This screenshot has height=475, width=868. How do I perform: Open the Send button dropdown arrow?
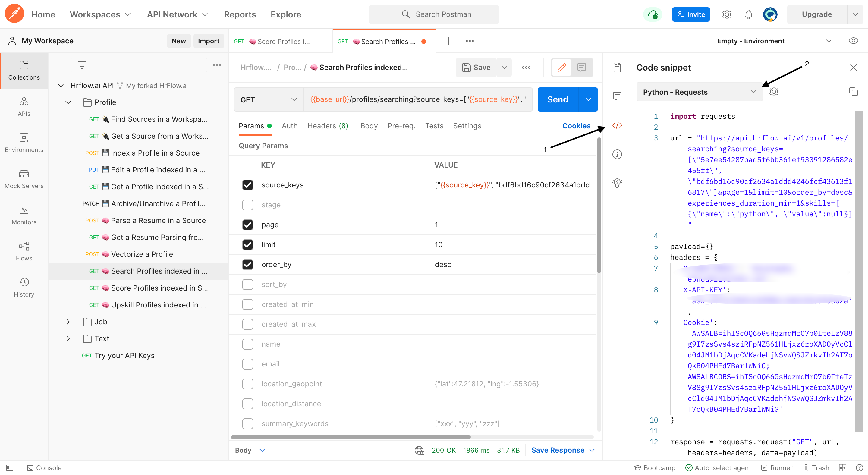click(x=588, y=99)
